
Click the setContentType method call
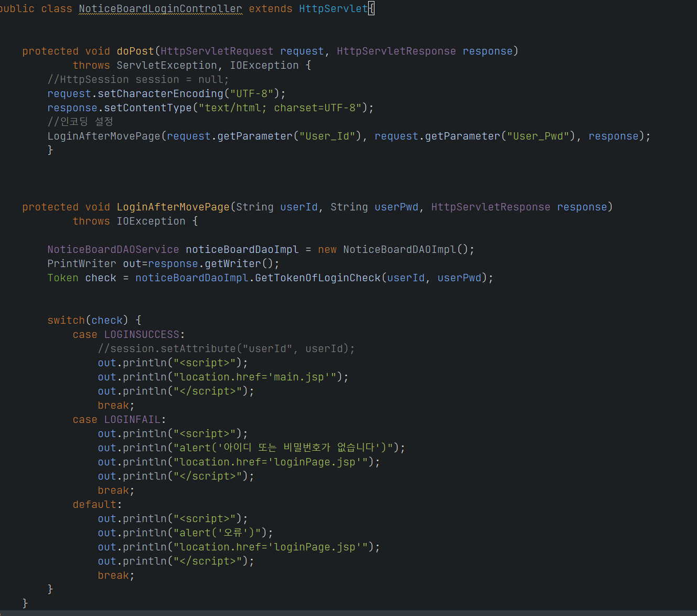pos(148,108)
